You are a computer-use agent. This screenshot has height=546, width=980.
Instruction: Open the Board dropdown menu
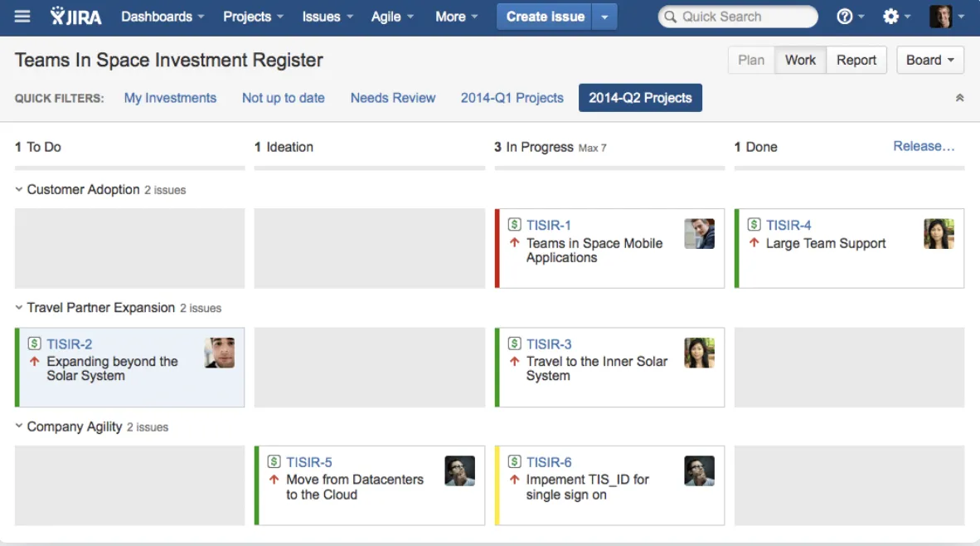click(930, 60)
